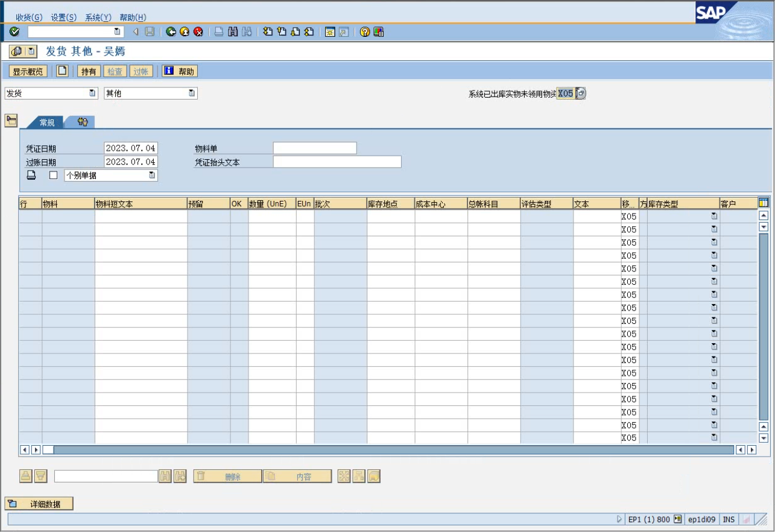Image resolution: width=775 pixels, height=532 pixels.
Task: Click the 凭证抬头文本 input field
Action: (337, 162)
